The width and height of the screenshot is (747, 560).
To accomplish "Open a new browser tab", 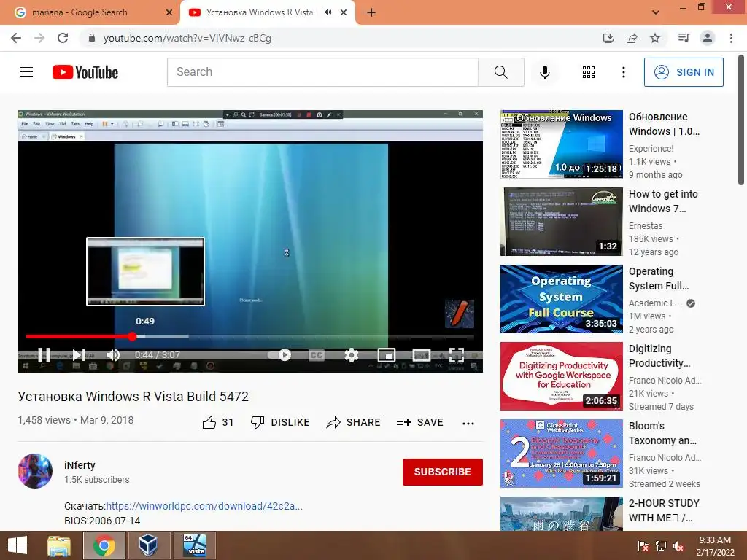I will click(x=371, y=12).
